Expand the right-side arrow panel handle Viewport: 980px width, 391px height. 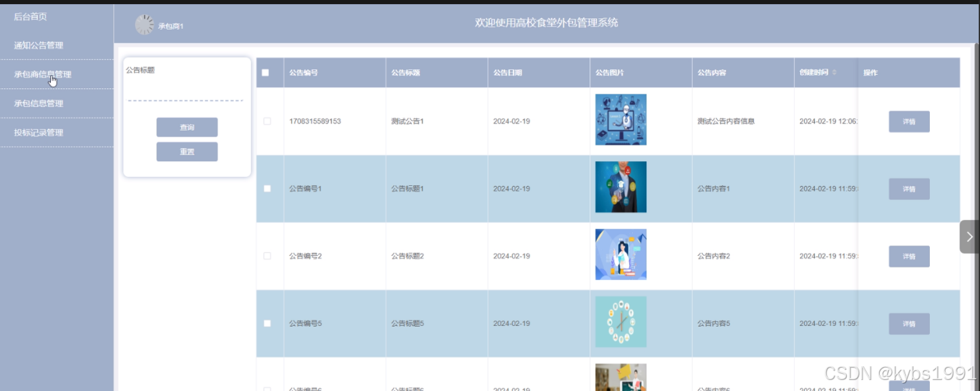point(969,237)
